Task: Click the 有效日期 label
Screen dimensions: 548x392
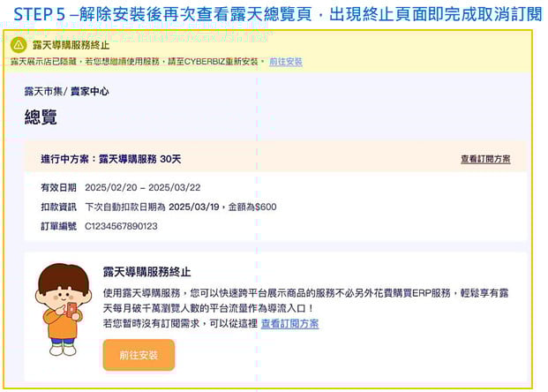Action: click(x=57, y=187)
